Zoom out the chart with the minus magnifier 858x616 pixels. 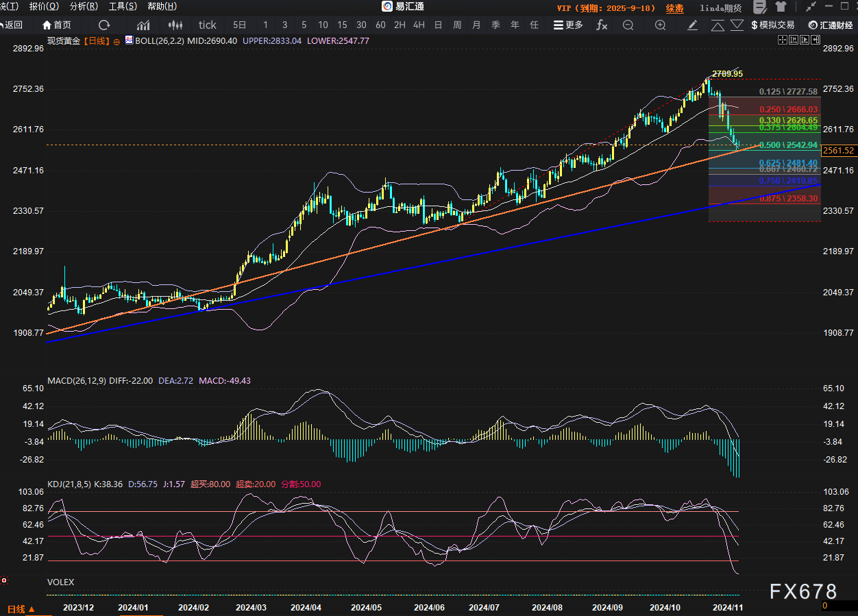[x=628, y=25]
